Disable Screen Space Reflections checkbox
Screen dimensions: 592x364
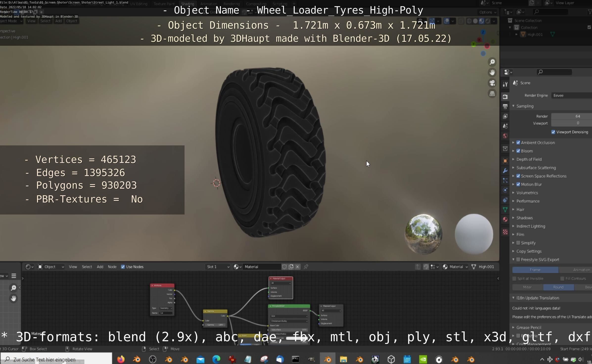[518, 176]
